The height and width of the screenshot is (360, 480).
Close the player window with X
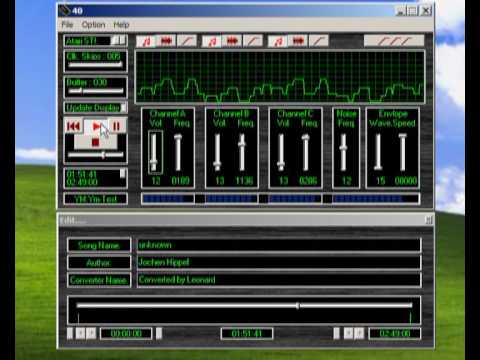pos(426,11)
